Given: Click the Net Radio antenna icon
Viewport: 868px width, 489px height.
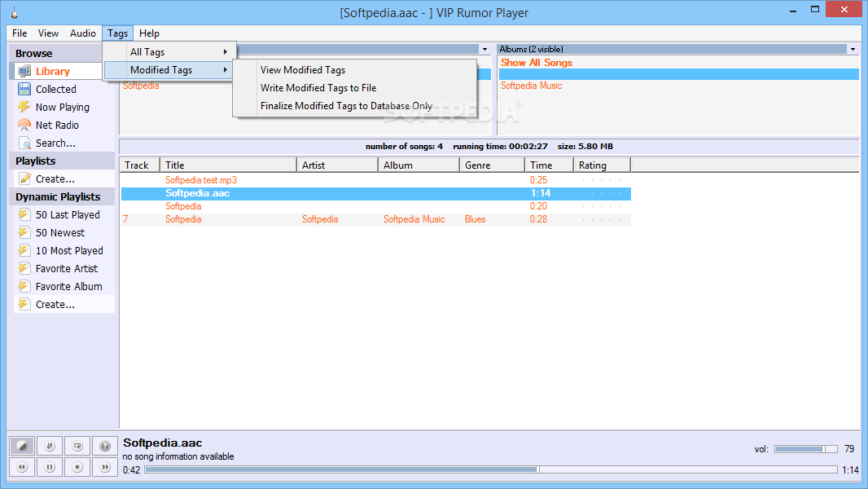Looking at the screenshot, I should (24, 126).
